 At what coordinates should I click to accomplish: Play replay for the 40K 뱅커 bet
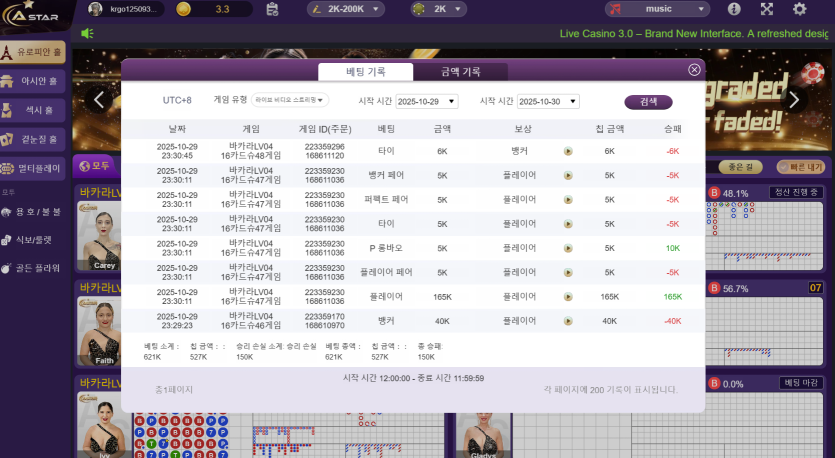tap(568, 321)
